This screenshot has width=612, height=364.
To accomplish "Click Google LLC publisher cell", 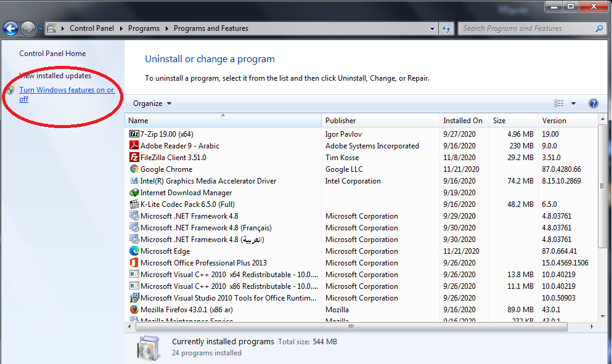I will pos(344,169).
